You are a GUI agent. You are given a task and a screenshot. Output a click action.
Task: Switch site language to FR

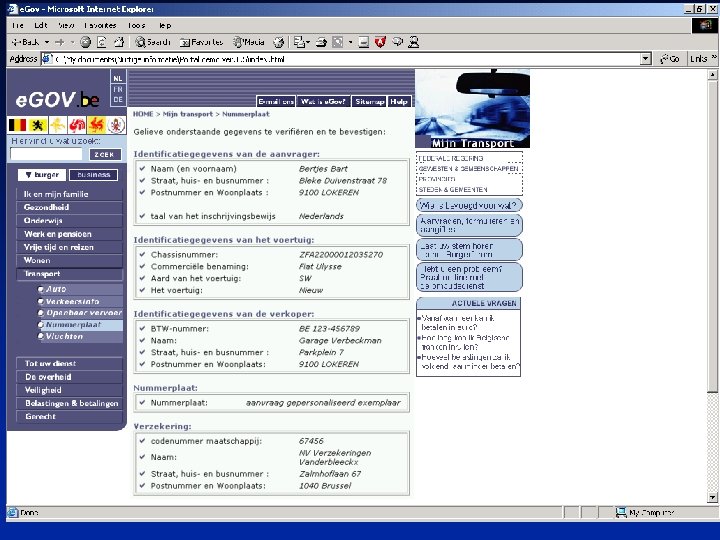coord(118,89)
